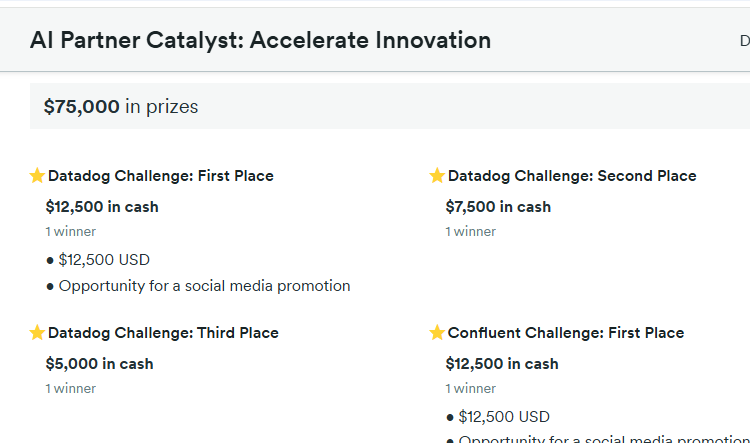Select the $75,000 in prizes heading
This screenshot has height=443, width=750.
point(121,107)
